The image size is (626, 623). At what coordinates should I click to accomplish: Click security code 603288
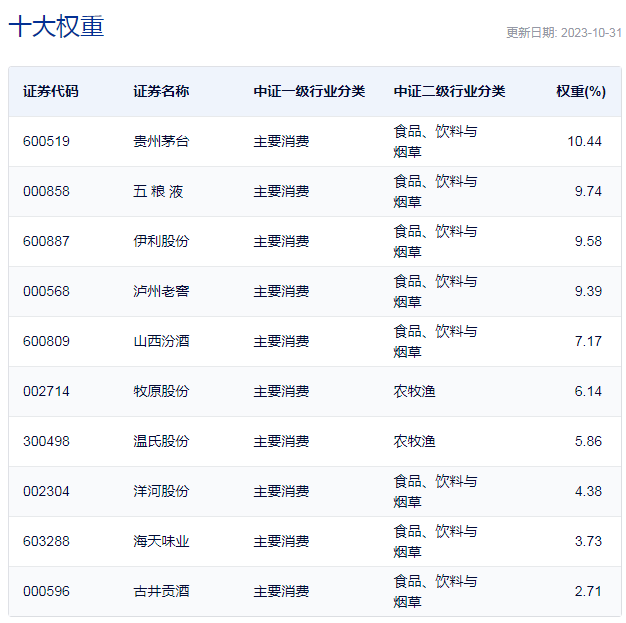click(x=46, y=541)
